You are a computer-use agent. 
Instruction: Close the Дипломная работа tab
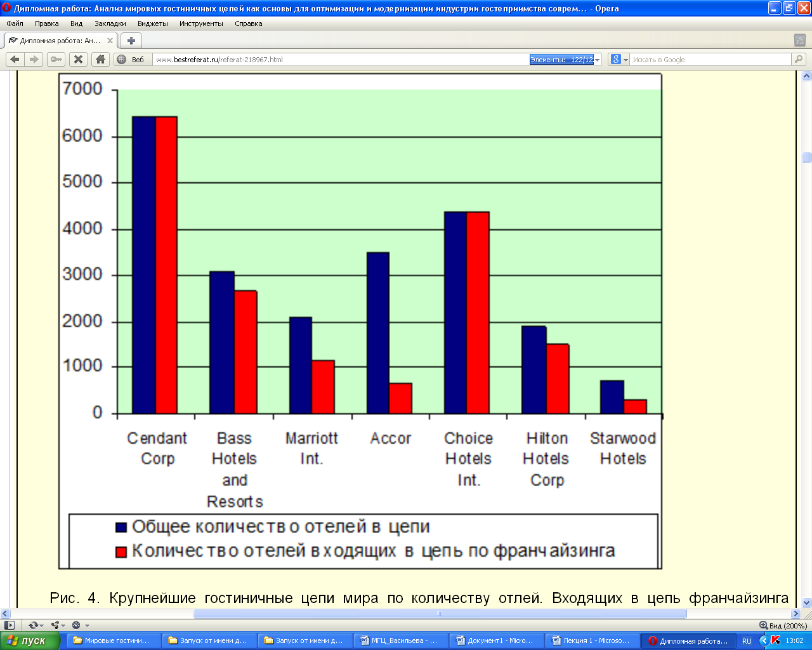pyautogui.click(x=110, y=41)
